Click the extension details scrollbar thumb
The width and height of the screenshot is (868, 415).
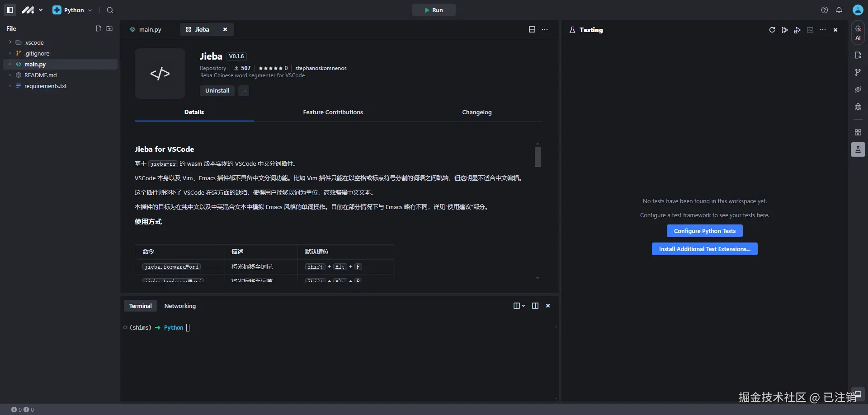point(538,157)
